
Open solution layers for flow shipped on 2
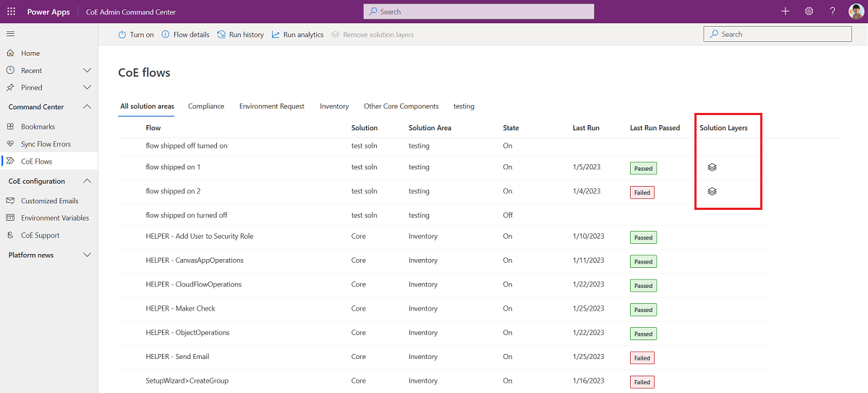712,191
